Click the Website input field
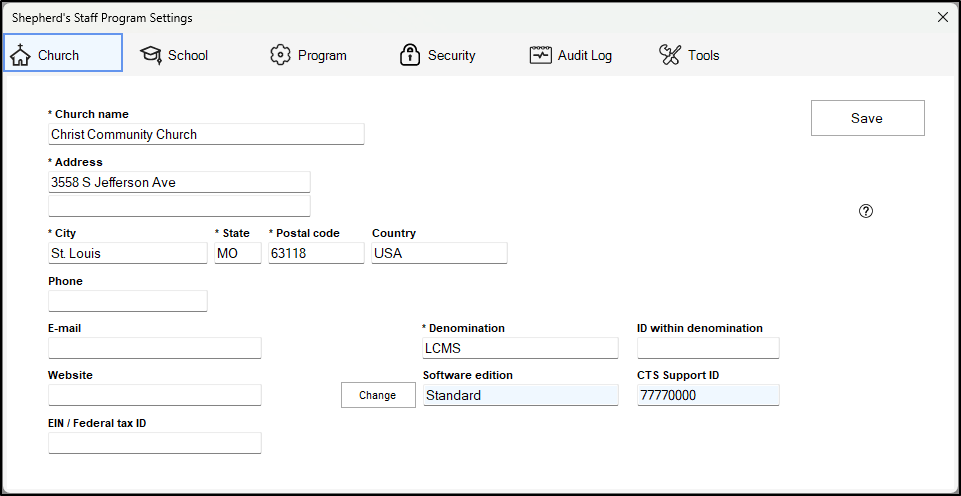961x496 pixels. [155, 395]
